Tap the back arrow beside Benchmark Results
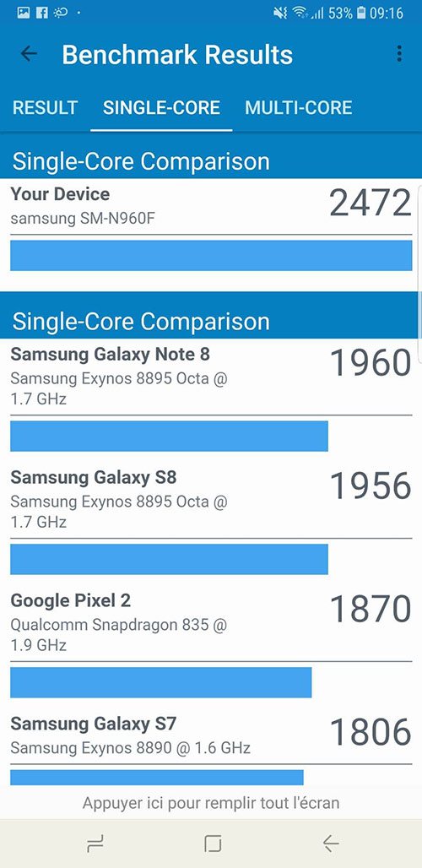Image resolution: width=422 pixels, height=868 pixels. (x=29, y=54)
